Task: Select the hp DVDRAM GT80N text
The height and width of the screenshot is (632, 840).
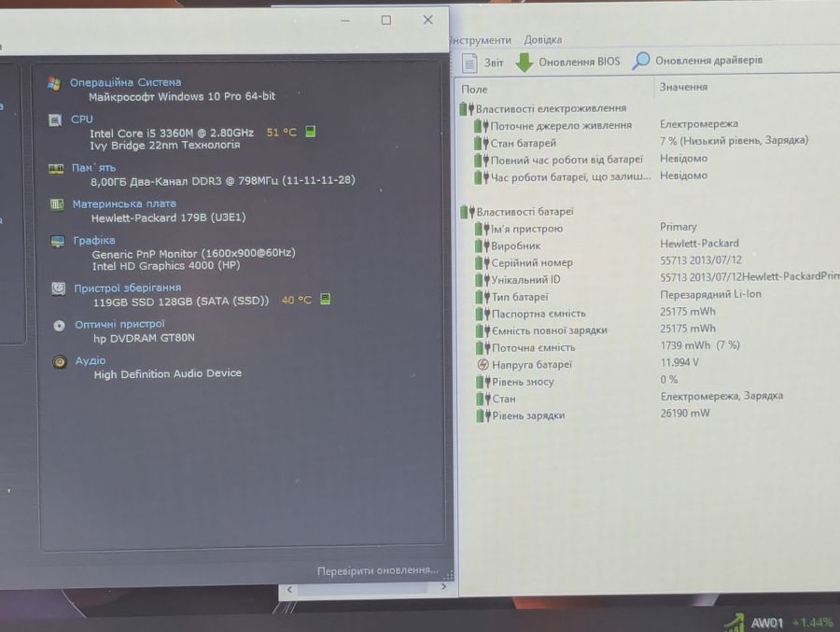Action: pyautogui.click(x=144, y=338)
